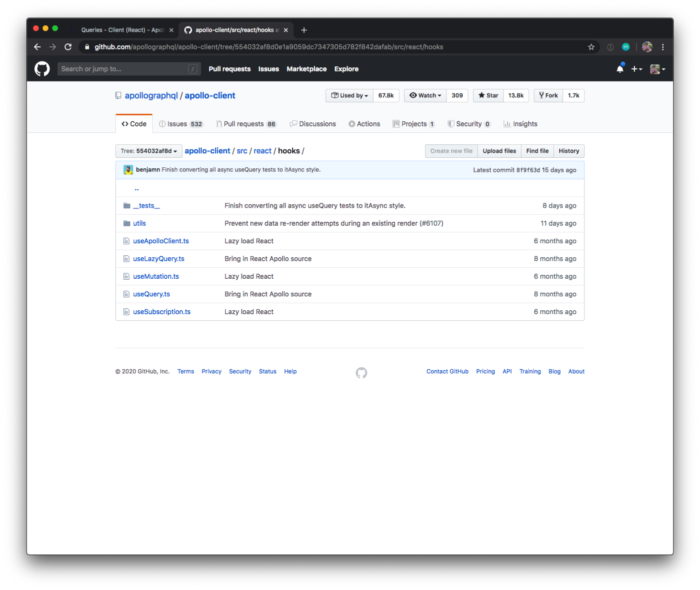
Task: View the 1.7k forks count
Action: coord(573,95)
